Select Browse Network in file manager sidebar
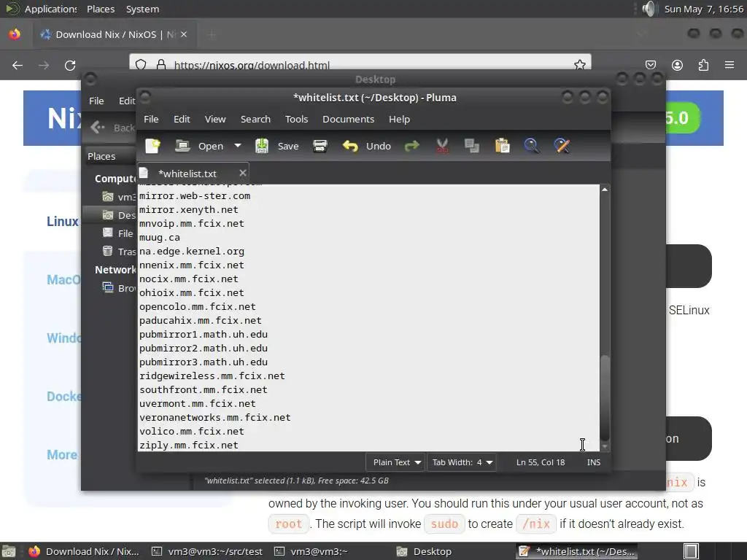This screenshot has width=747, height=560. [x=119, y=288]
